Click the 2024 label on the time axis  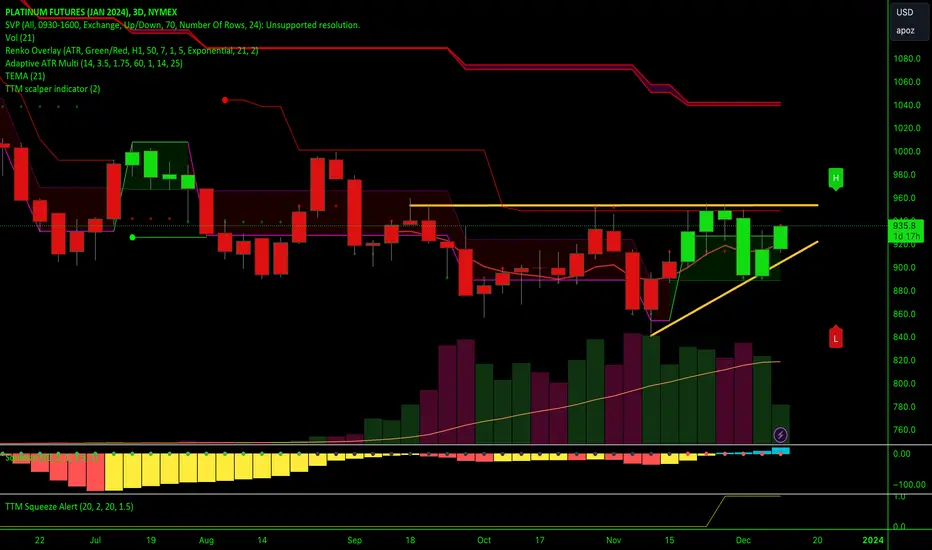(x=873, y=540)
